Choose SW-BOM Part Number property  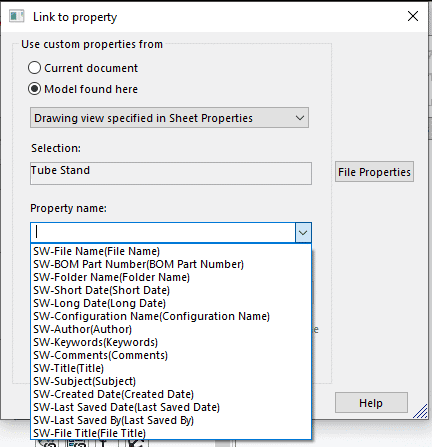[171, 264]
